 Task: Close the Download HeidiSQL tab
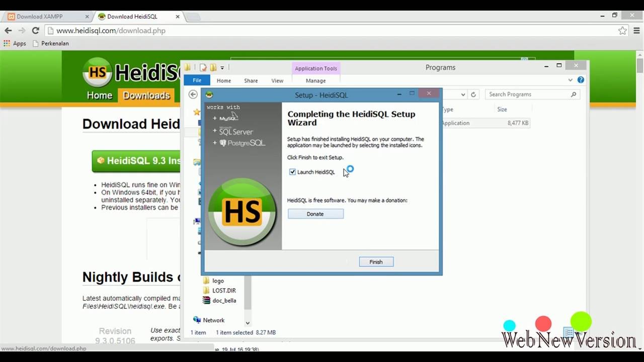tap(178, 17)
